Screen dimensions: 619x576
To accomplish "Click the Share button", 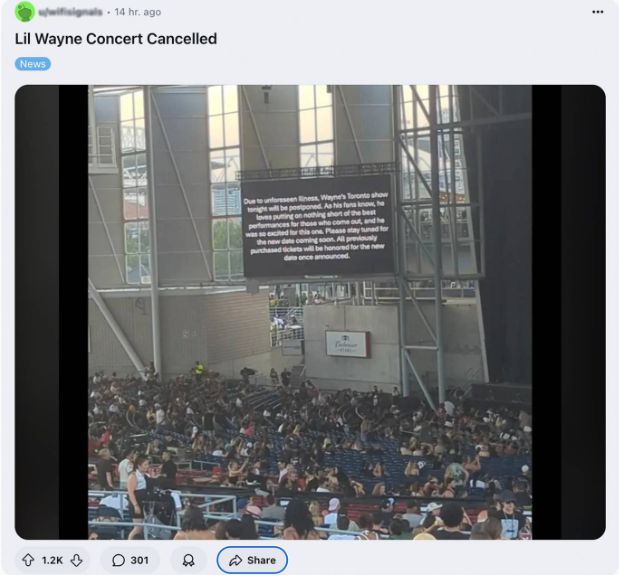I will click(x=252, y=560).
